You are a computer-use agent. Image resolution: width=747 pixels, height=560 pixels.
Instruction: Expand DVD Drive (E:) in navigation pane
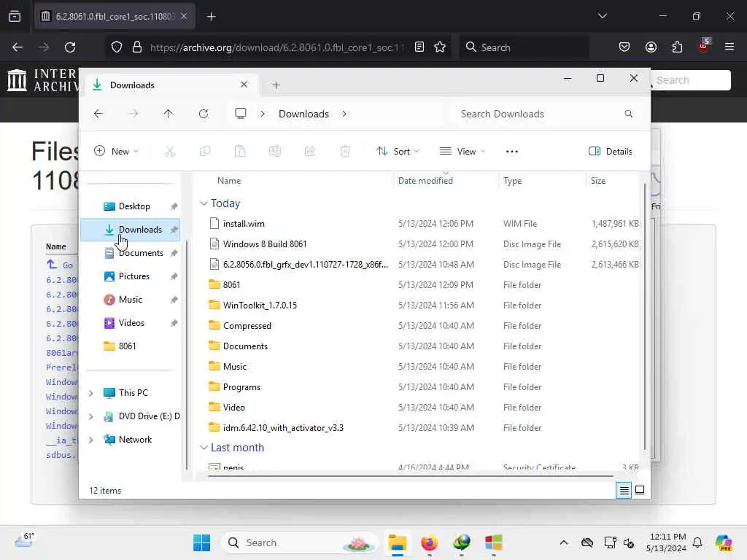pyautogui.click(x=91, y=416)
